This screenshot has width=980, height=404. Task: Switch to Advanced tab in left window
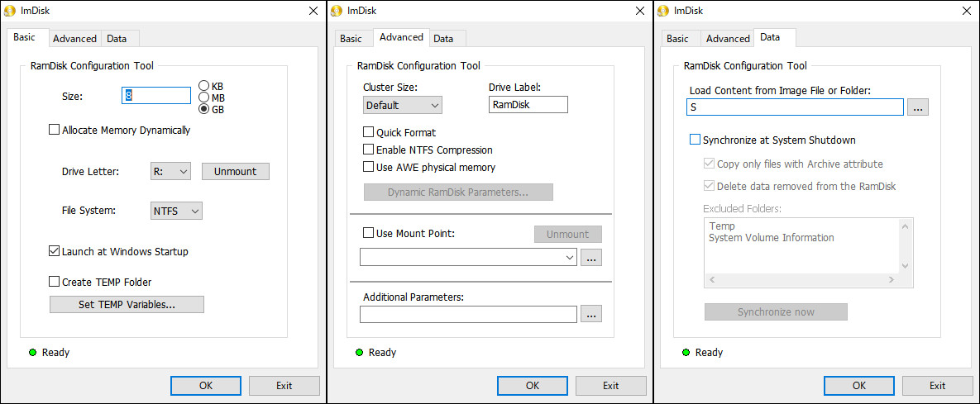tap(74, 39)
